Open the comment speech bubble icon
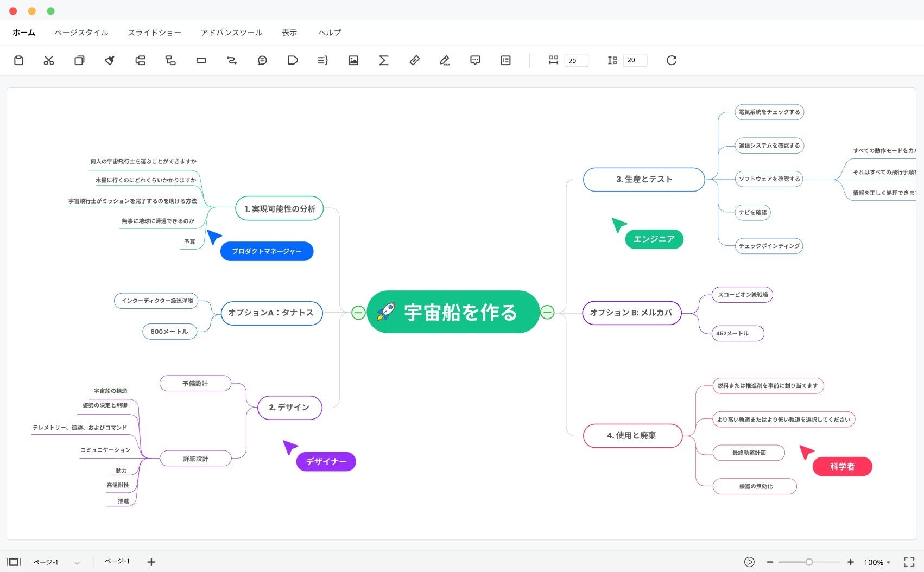The image size is (924, 572). 475,60
